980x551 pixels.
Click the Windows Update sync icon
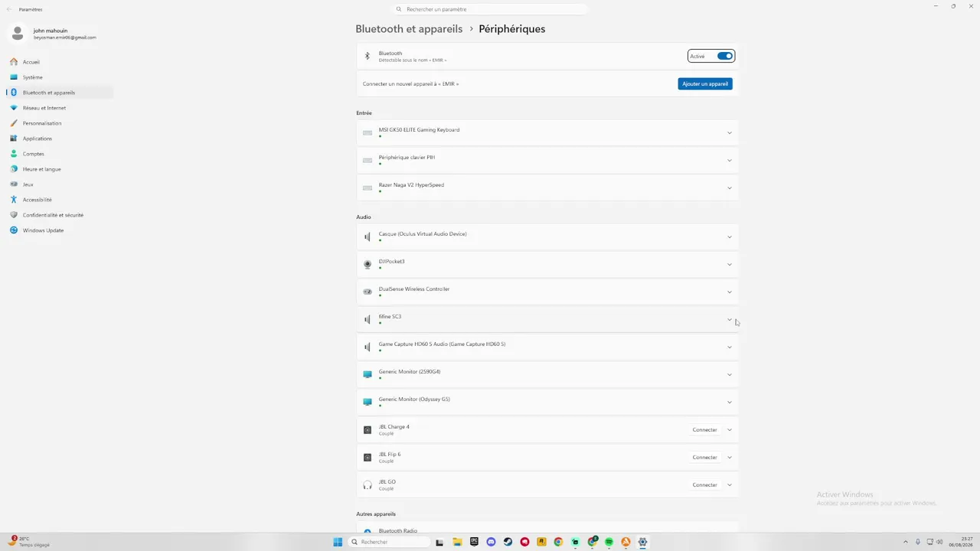tap(14, 230)
